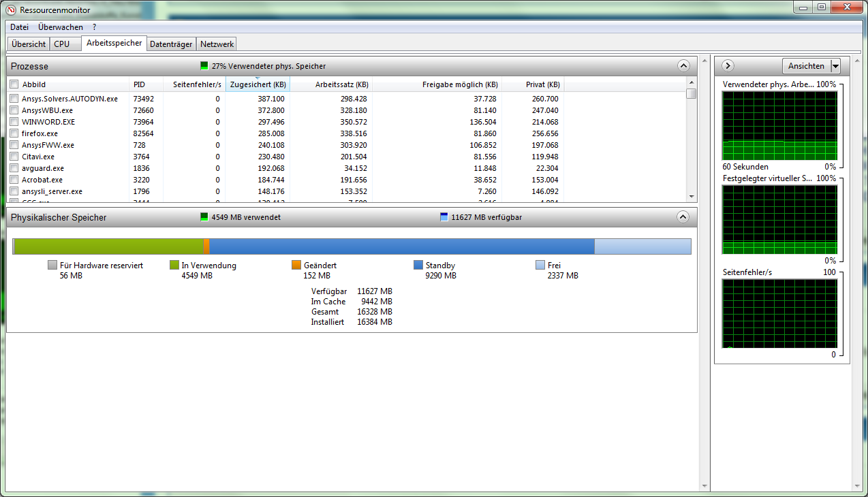
Task: Collapse the Prozesse section
Action: (683, 66)
